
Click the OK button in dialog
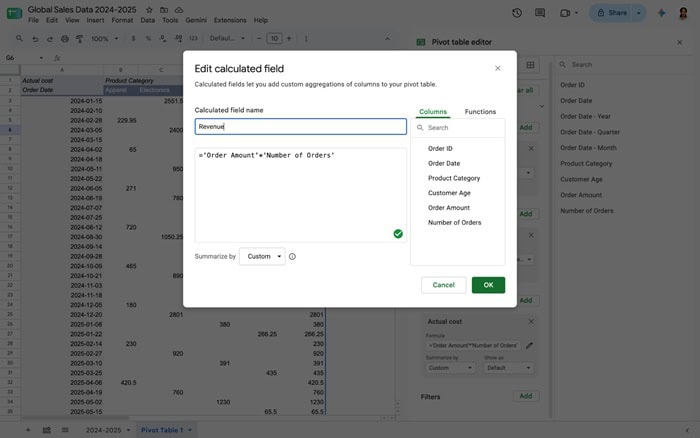point(488,285)
